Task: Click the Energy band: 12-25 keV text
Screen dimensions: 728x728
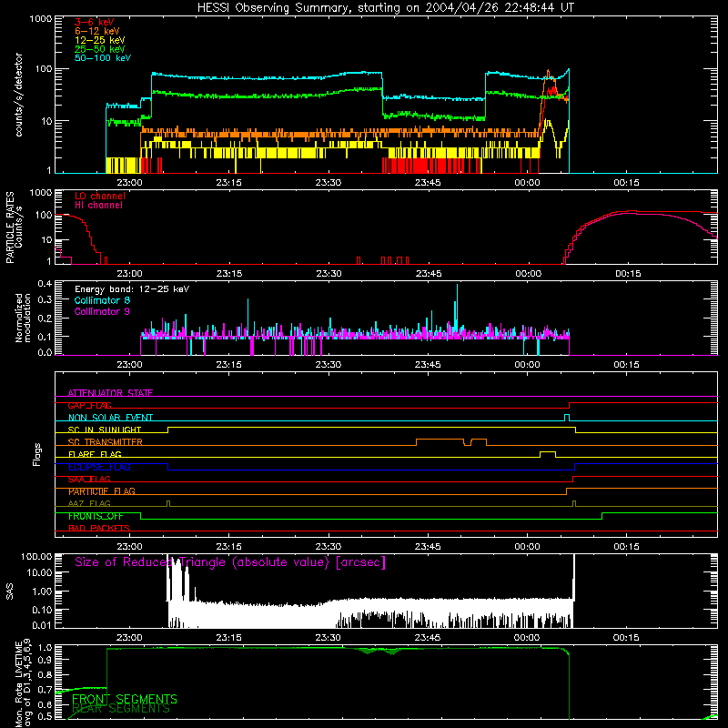Action: (x=132, y=289)
